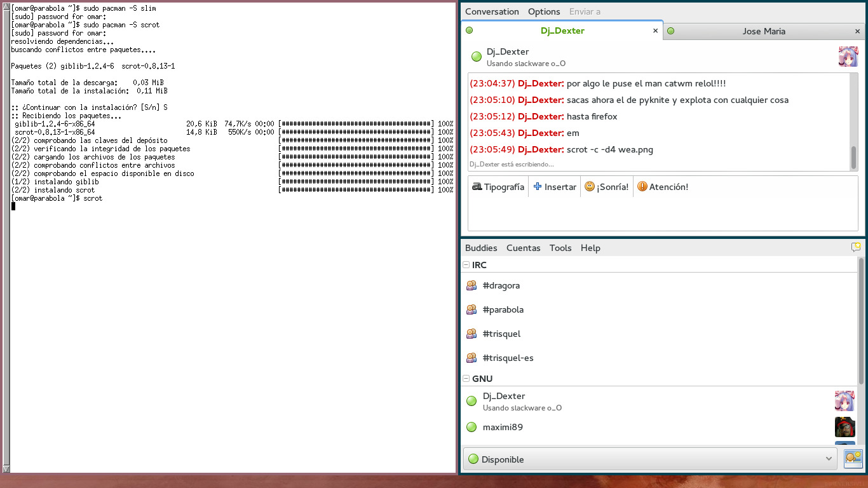The height and width of the screenshot is (488, 868).
Task: Click Dj_Dexter's avatar in buddy list
Action: click(x=844, y=401)
